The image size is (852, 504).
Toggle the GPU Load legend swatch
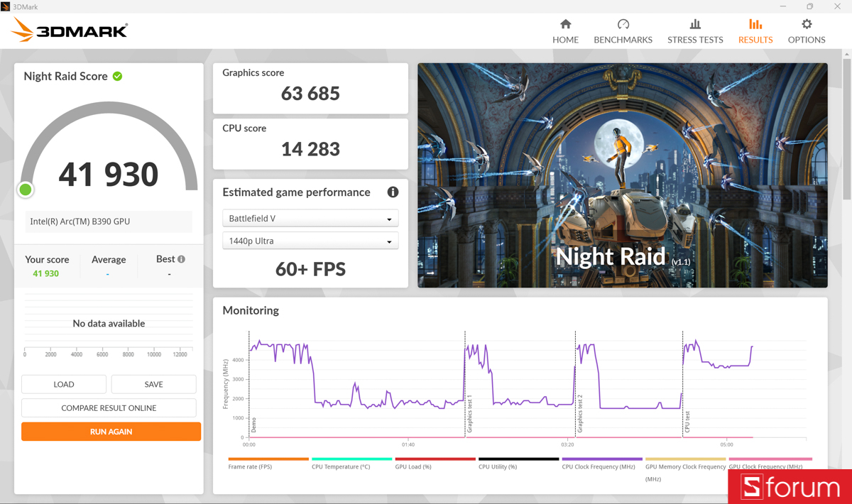click(435, 459)
